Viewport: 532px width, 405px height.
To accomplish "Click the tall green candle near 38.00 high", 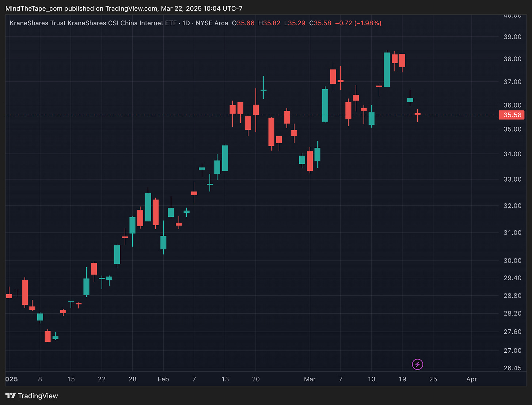I will point(387,69).
